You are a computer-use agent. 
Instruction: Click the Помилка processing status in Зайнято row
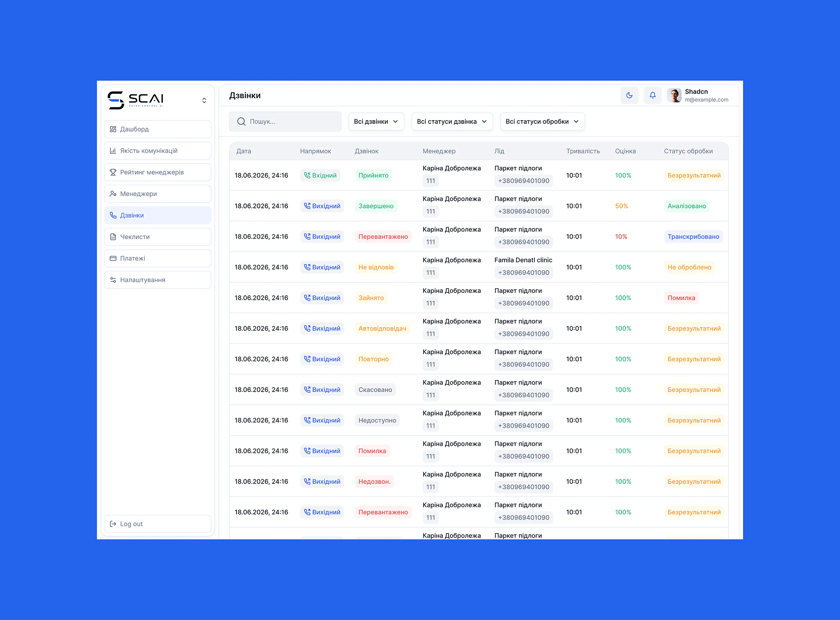[682, 298]
